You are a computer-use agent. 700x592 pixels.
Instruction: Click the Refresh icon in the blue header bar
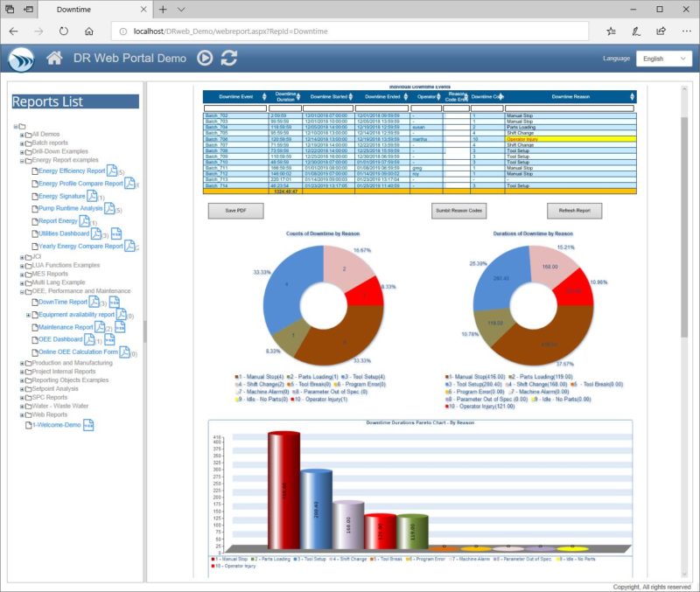tap(228, 59)
